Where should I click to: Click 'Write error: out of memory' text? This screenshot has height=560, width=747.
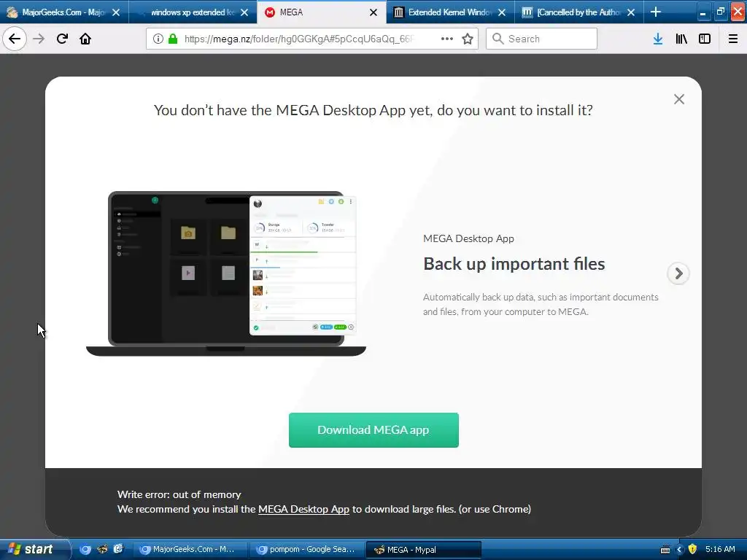(179, 494)
